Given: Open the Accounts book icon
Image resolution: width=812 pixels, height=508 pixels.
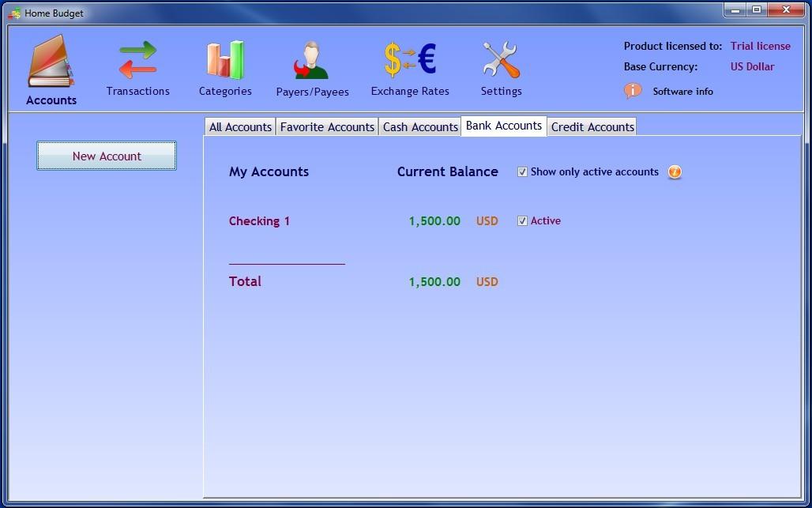Looking at the screenshot, I should pos(51,61).
